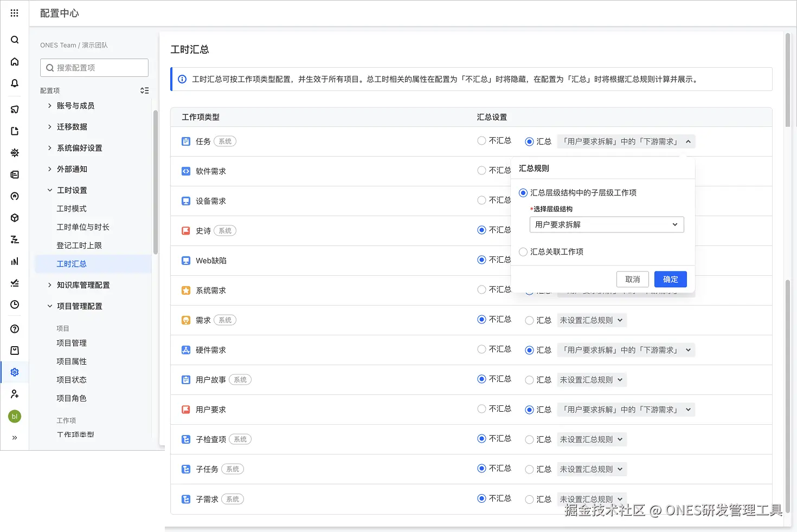The height and width of the screenshot is (532, 797).
Task: Open the rule dropdown for 用户要求
Action: pyautogui.click(x=626, y=410)
